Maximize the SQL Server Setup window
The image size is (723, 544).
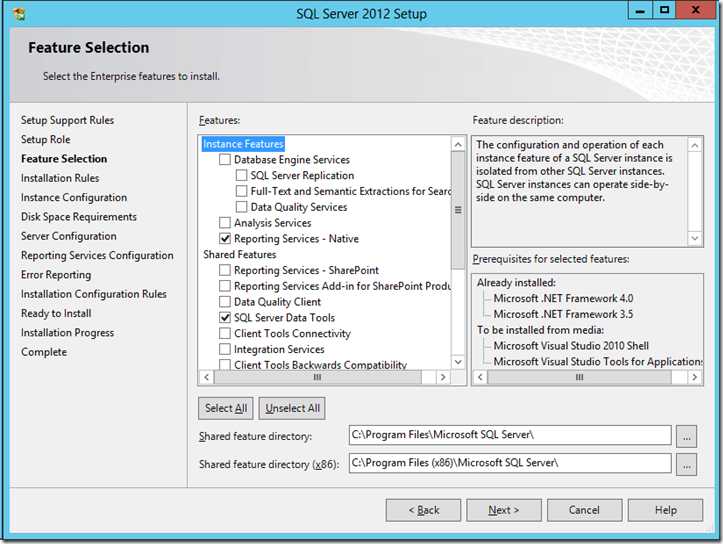pyautogui.click(x=664, y=10)
